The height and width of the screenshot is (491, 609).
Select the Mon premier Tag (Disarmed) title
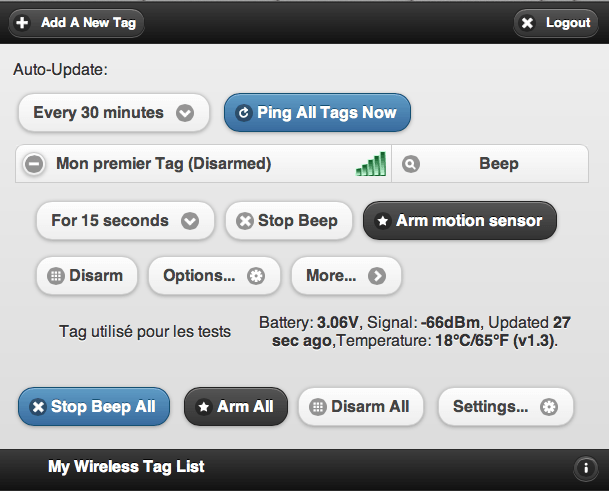point(164,164)
